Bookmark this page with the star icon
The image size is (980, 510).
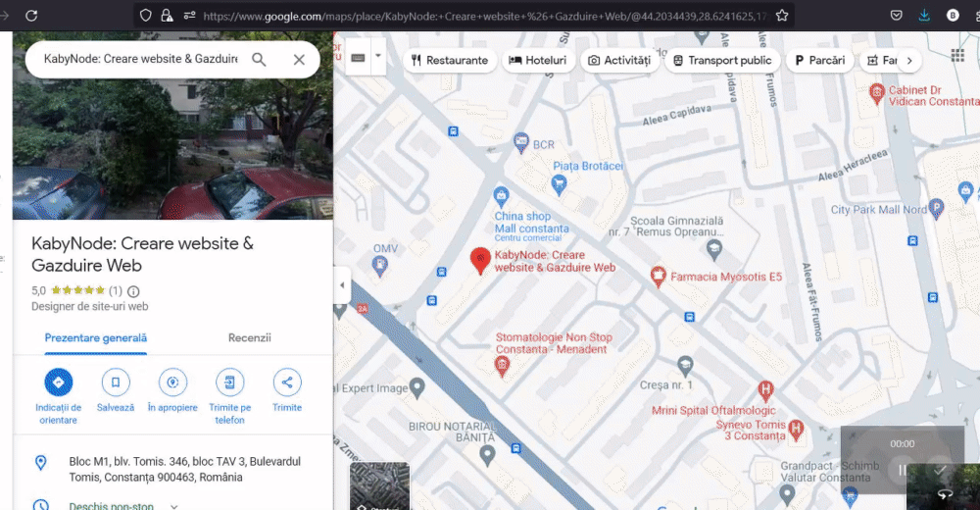coord(782,16)
